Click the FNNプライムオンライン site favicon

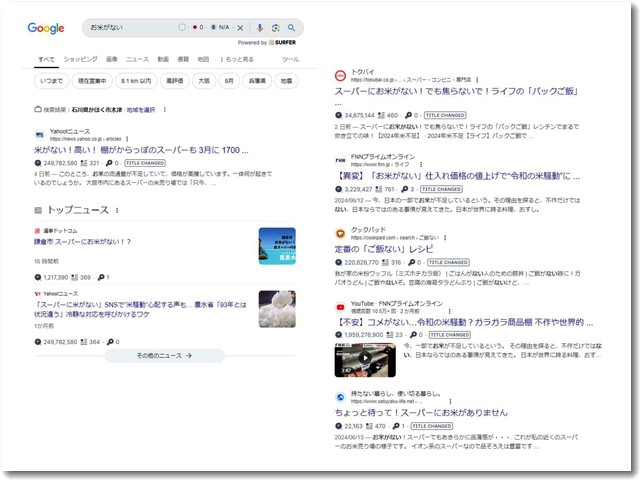pos(340,160)
